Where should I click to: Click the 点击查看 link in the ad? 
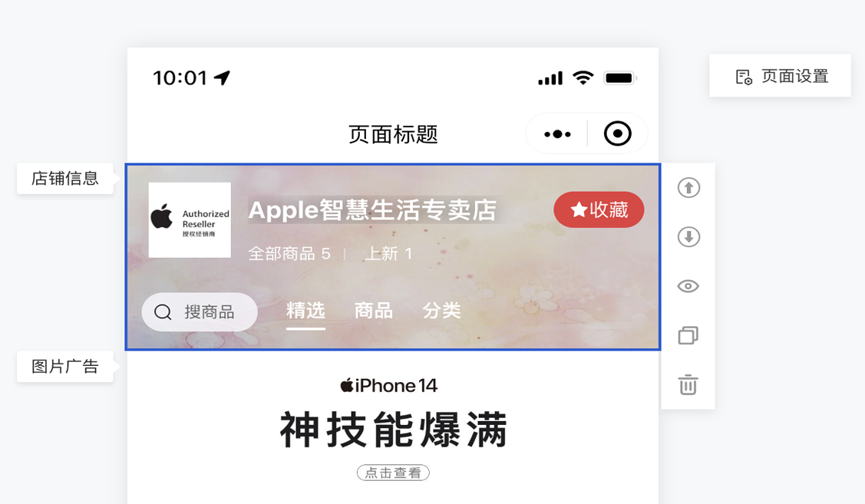click(393, 473)
